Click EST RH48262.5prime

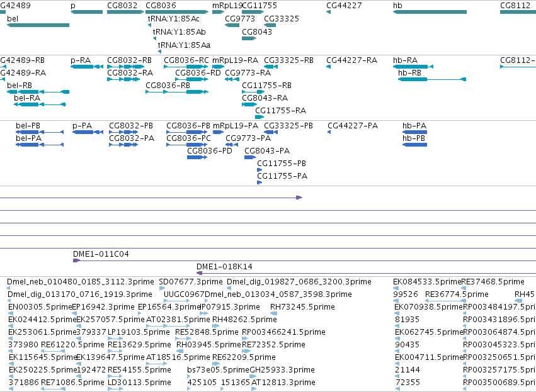(244, 320)
